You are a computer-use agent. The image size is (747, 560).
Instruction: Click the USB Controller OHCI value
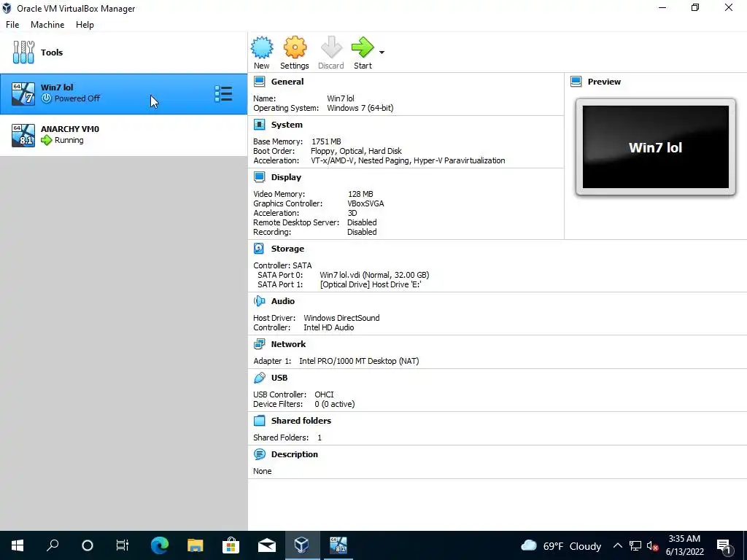pyautogui.click(x=324, y=394)
